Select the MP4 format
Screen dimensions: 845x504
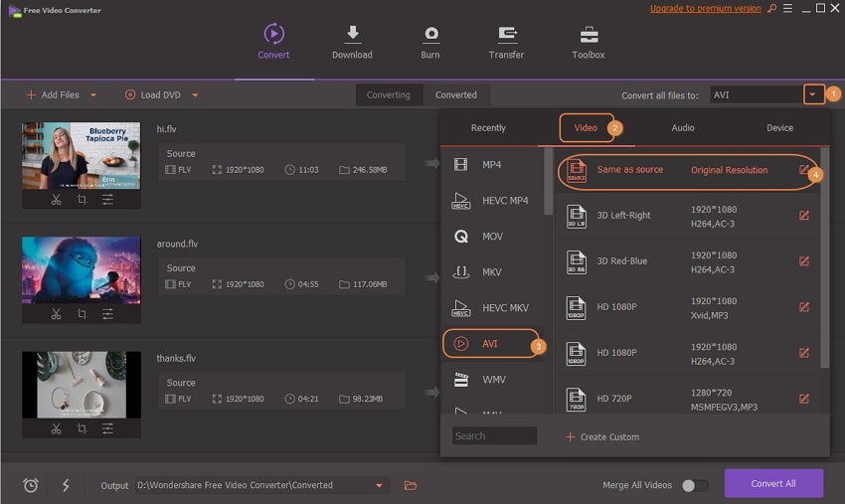492,164
